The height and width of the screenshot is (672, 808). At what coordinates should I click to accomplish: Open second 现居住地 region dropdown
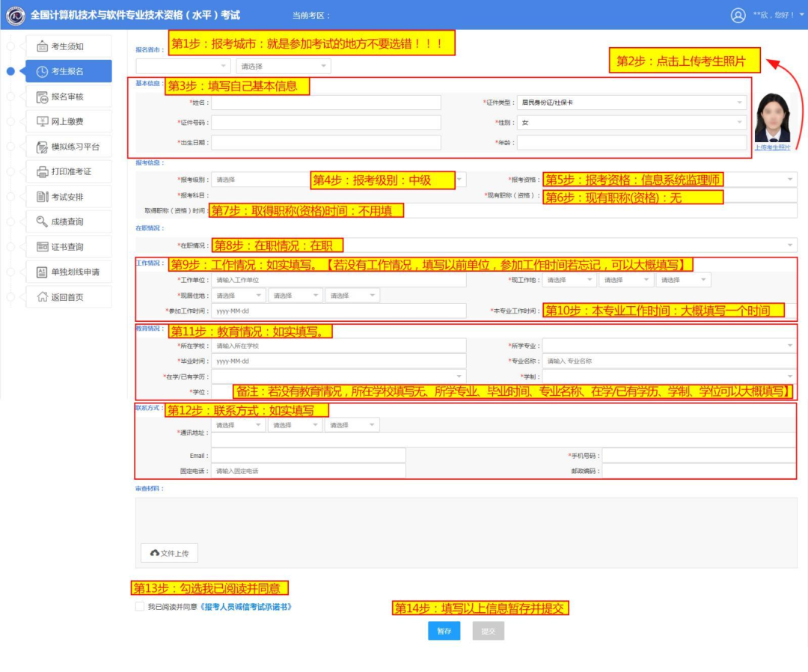click(296, 296)
